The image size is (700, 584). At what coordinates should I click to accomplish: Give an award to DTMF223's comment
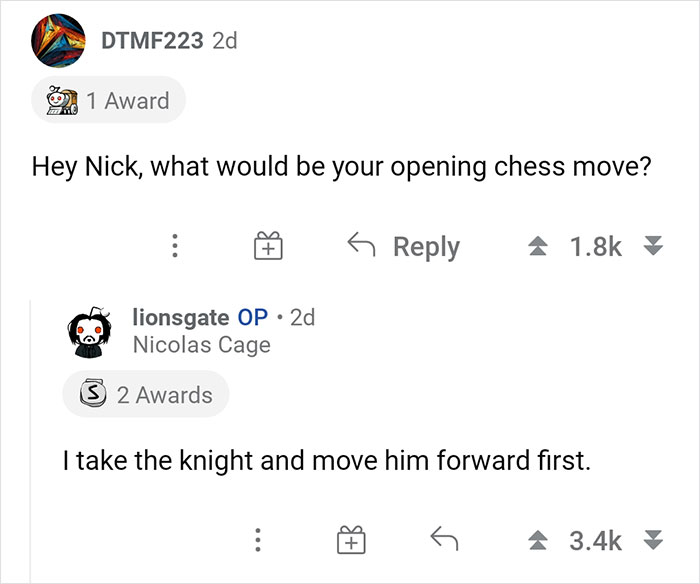tap(267, 246)
